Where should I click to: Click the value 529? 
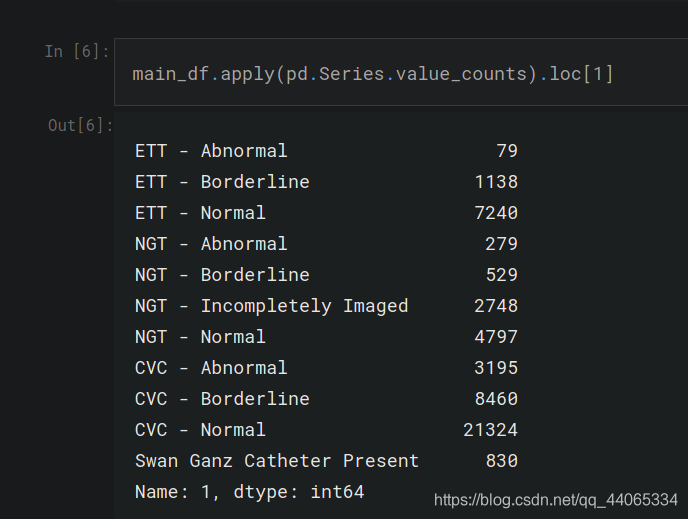[x=502, y=275]
